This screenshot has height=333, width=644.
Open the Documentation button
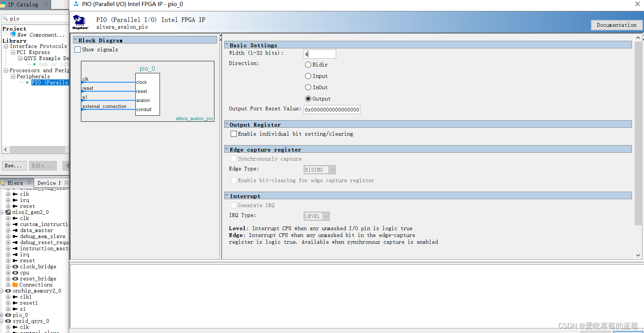coord(617,25)
